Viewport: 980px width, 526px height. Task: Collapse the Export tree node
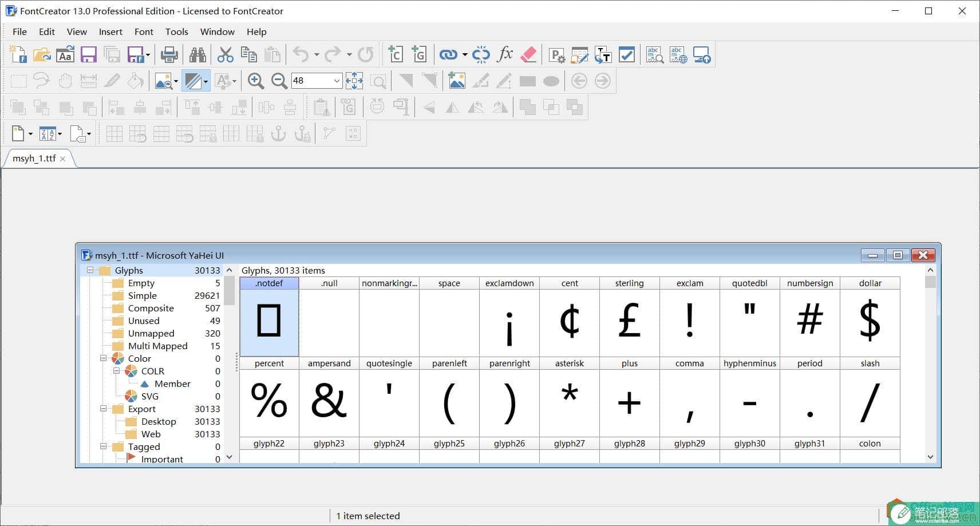(x=103, y=409)
